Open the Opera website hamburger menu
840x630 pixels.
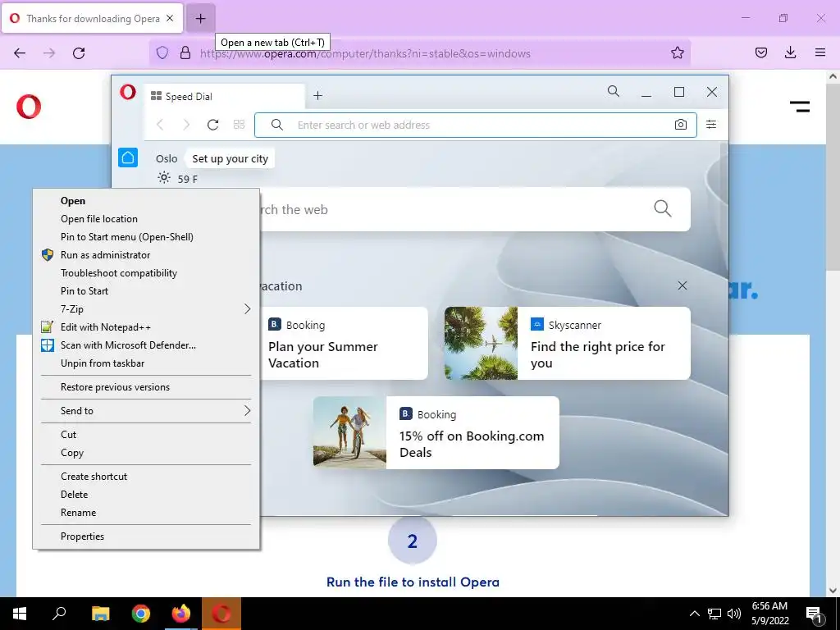(800, 107)
